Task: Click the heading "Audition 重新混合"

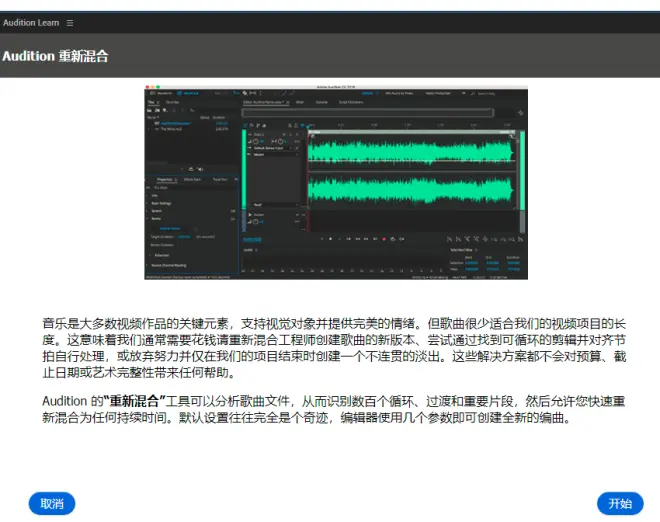Action: point(55,56)
